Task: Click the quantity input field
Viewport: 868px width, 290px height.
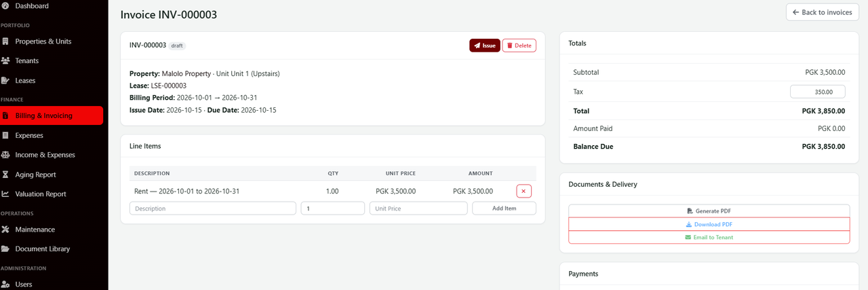Action: (333, 209)
